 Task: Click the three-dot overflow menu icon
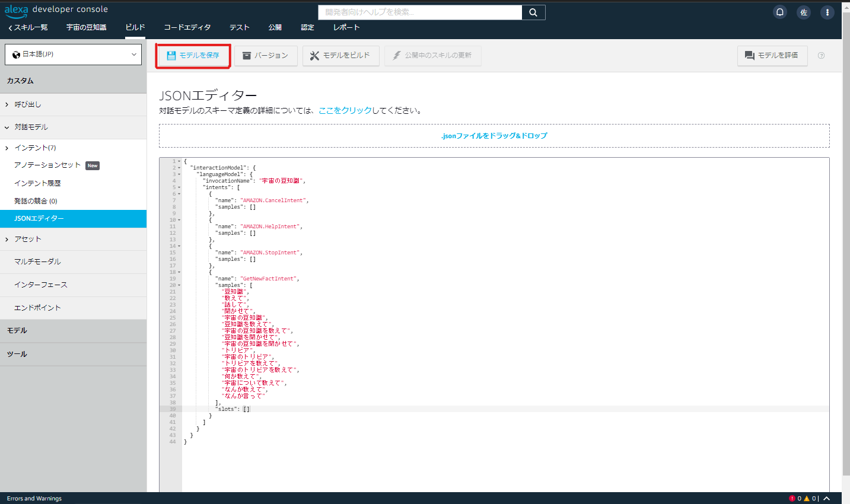(827, 12)
